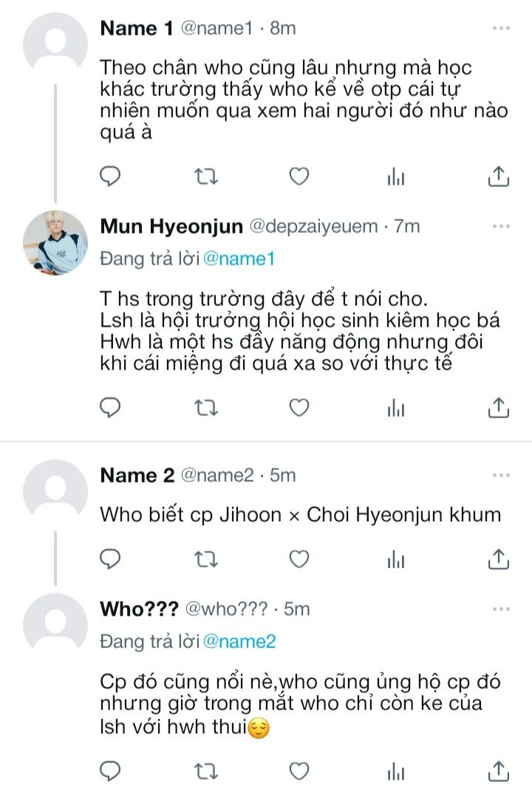Open Mun Hyeonjun's profile picture
532x798 pixels.
55,242
